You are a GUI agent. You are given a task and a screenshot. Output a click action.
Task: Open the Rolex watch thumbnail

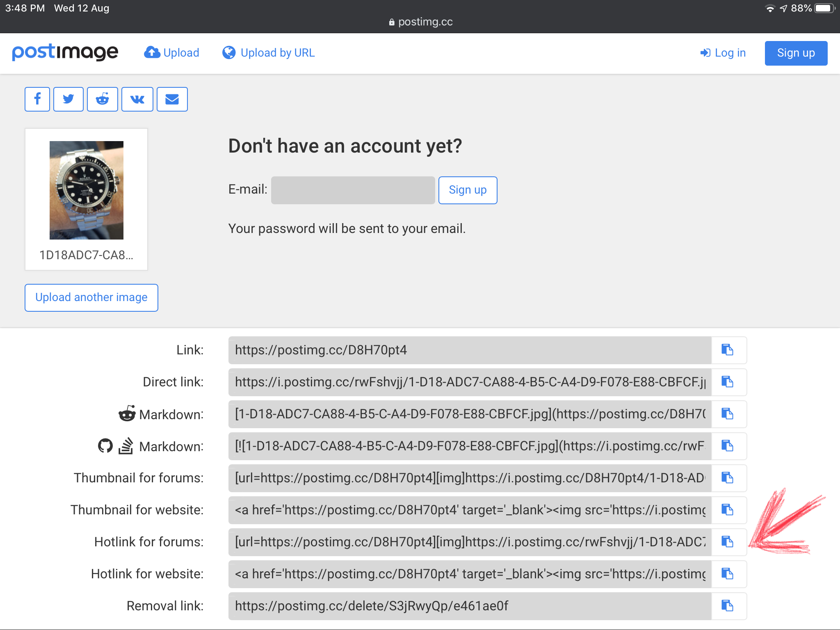click(87, 190)
